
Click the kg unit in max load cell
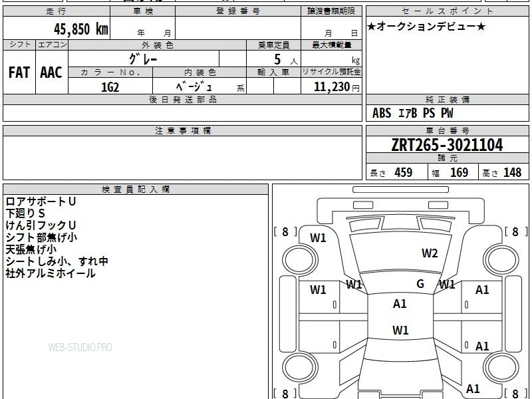(356, 61)
